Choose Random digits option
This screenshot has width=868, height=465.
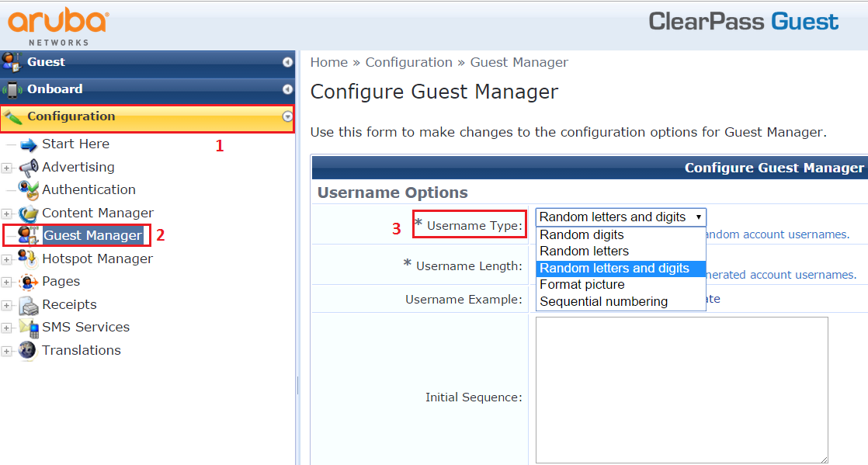(x=620, y=234)
